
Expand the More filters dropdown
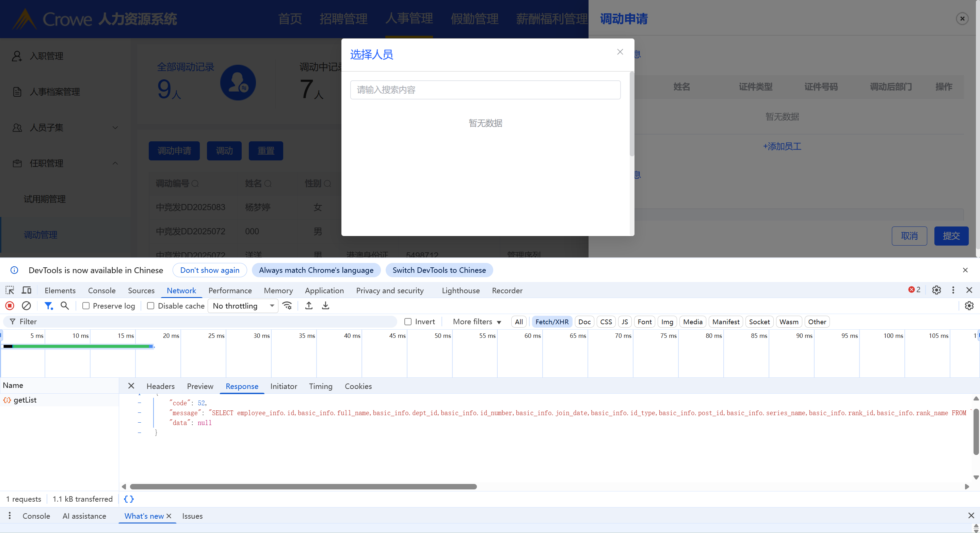(x=477, y=322)
